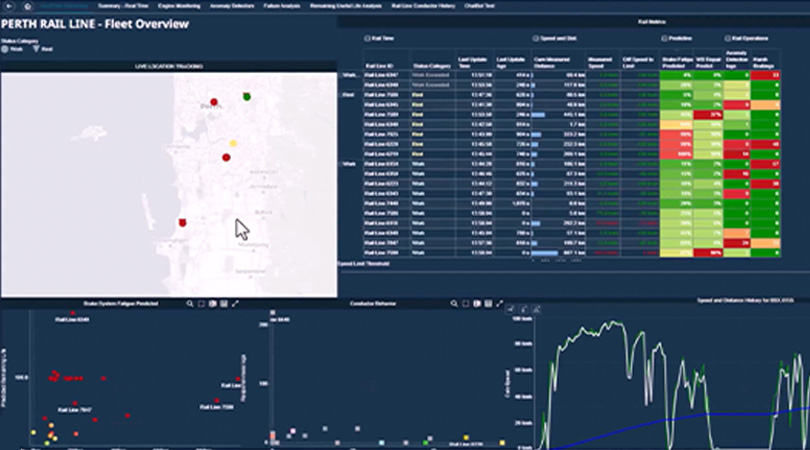Click leftmost tool icon above speed history chart
The width and height of the screenshot is (810, 450).
510,309
